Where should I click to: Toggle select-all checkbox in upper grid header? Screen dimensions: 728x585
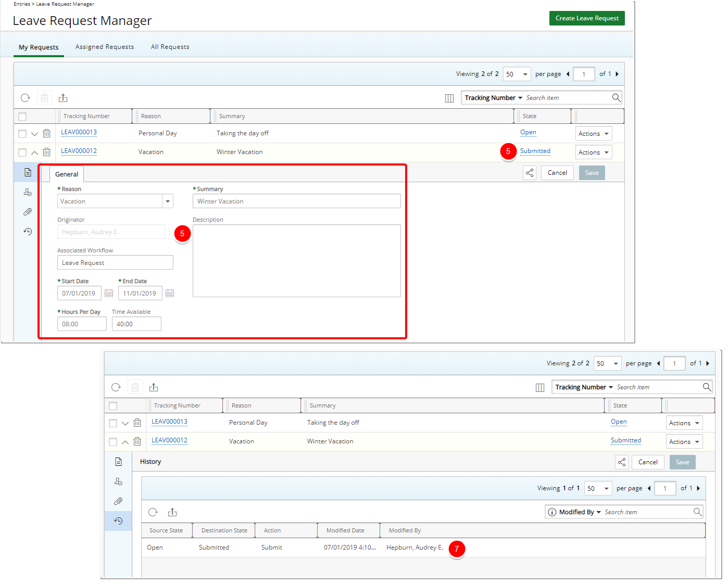coord(22,117)
